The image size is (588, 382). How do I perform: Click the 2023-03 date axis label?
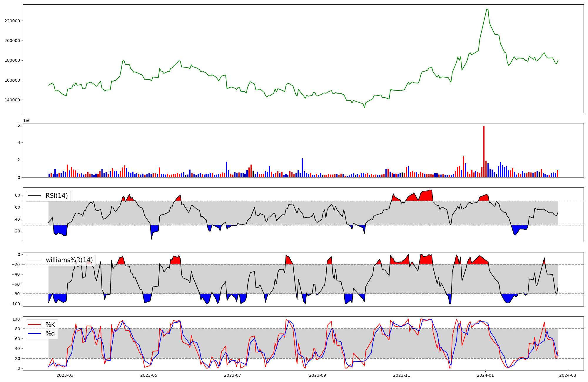(65, 375)
